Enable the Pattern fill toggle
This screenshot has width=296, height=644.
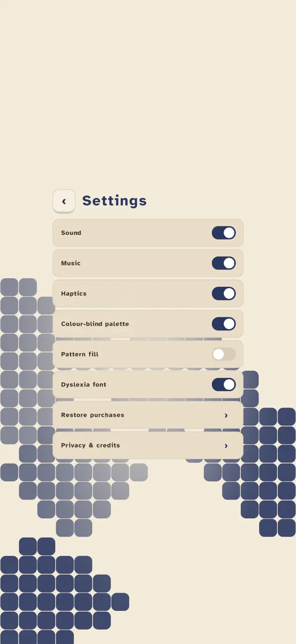click(224, 354)
